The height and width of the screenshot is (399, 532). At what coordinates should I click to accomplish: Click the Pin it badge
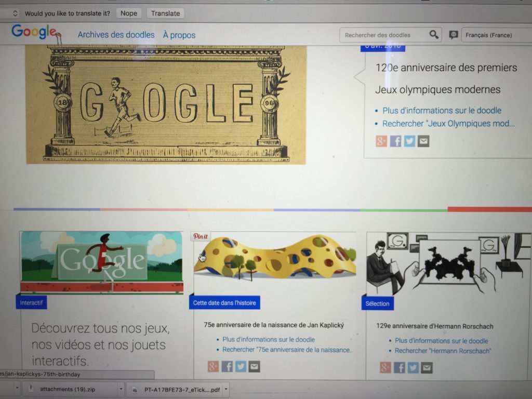pyautogui.click(x=201, y=236)
